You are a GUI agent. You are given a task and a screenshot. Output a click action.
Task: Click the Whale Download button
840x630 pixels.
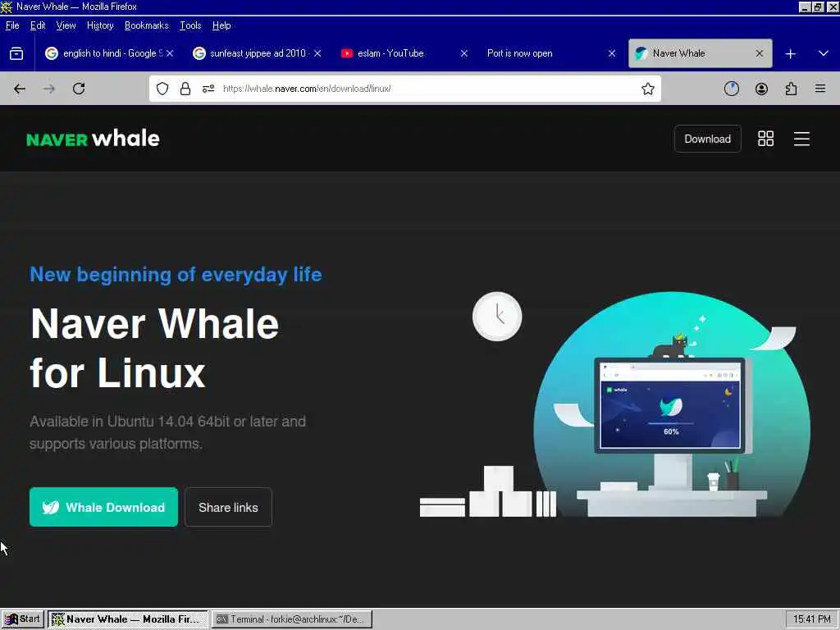[103, 507]
